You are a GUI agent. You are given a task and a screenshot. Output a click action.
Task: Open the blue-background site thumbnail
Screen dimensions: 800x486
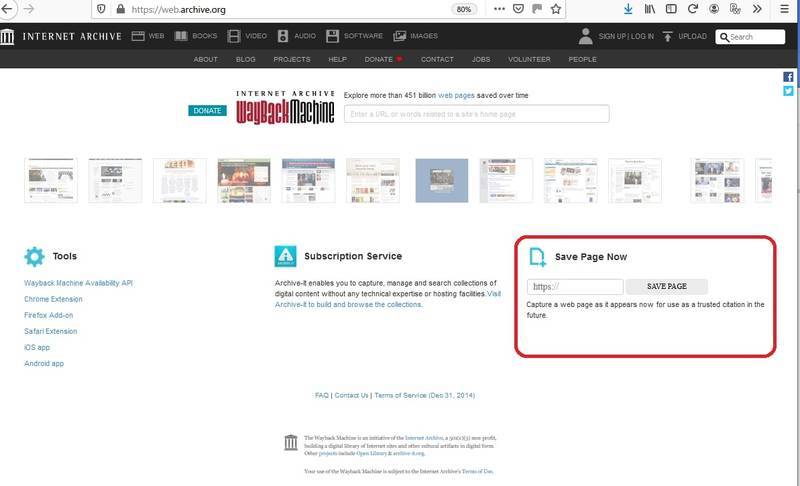click(442, 181)
